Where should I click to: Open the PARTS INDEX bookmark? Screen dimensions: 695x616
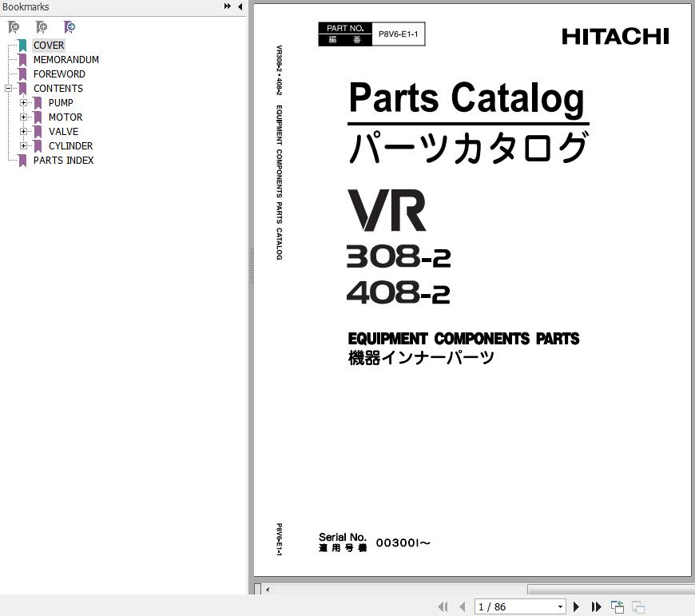[x=63, y=161]
